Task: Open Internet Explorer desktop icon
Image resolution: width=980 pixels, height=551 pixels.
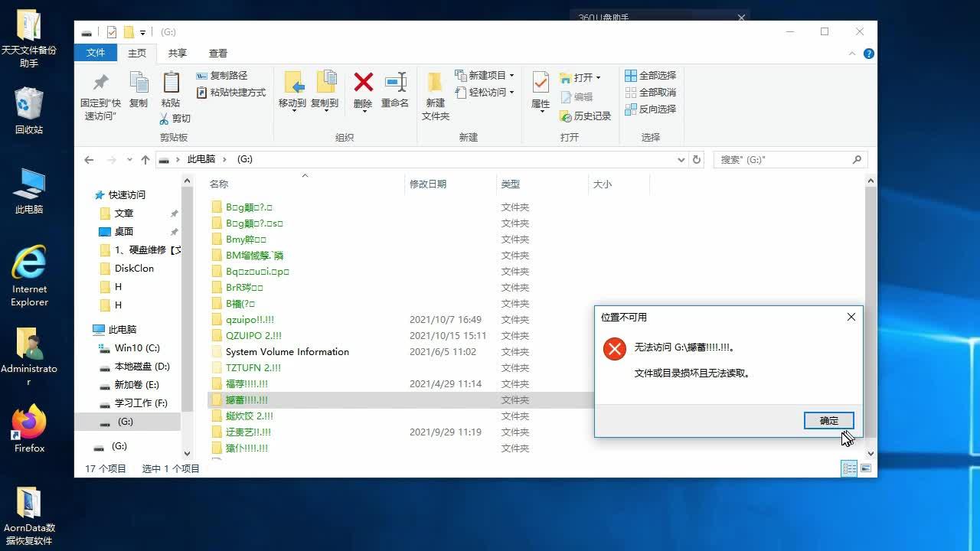Action: click(29, 275)
